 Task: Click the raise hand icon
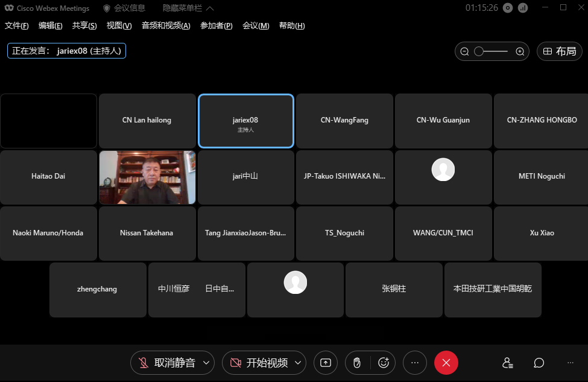(x=357, y=363)
